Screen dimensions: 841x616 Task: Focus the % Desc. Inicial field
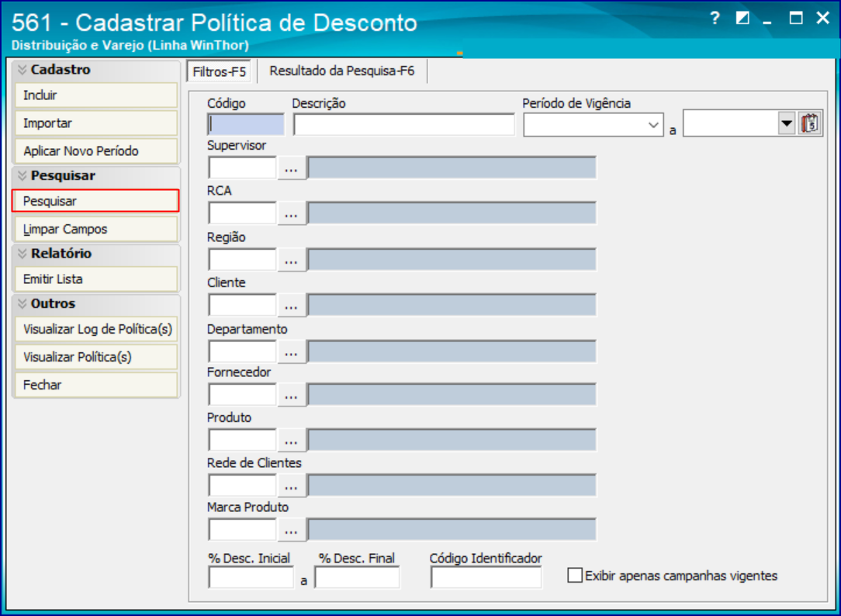[251, 578]
